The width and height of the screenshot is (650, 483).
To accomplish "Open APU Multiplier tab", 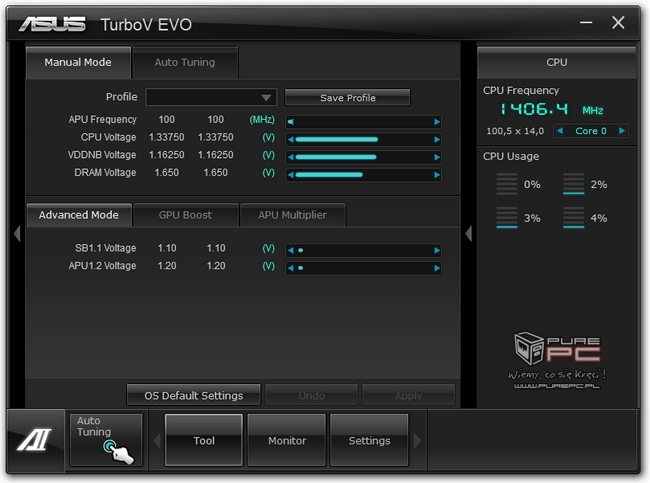I will [293, 215].
